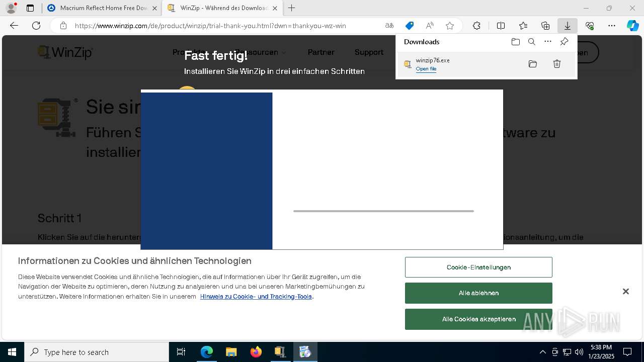The image size is (644, 362).
Task: Open the notification center icon
Action: [x=627, y=352]
